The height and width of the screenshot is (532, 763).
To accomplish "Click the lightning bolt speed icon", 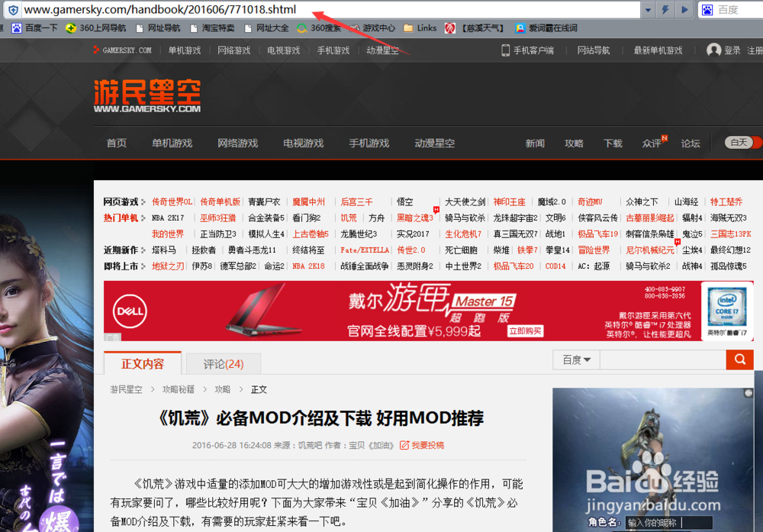I will [x=665, y=10].
